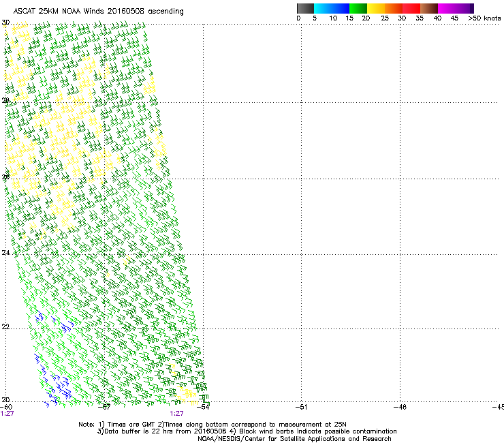Click the gray 0-5 knots legend segment

pyautogui.click(x=305, y=8)
